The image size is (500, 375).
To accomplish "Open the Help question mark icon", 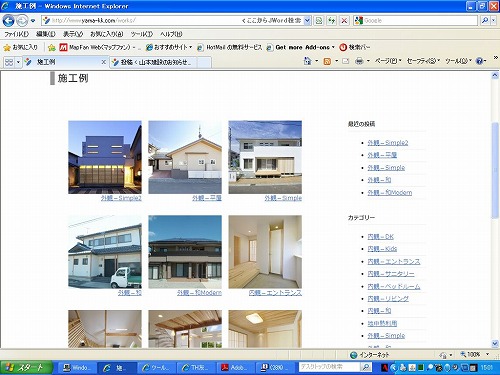I will (x=479, y=61).
